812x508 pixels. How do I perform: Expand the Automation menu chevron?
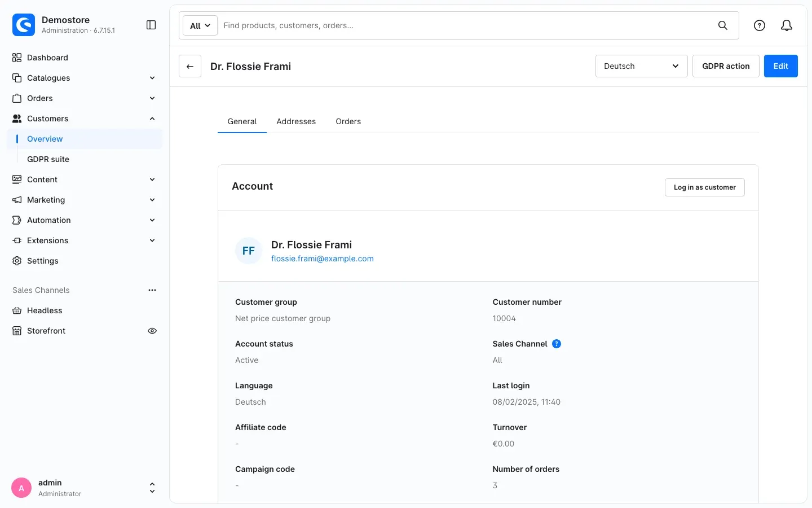[x=152, y=220]
